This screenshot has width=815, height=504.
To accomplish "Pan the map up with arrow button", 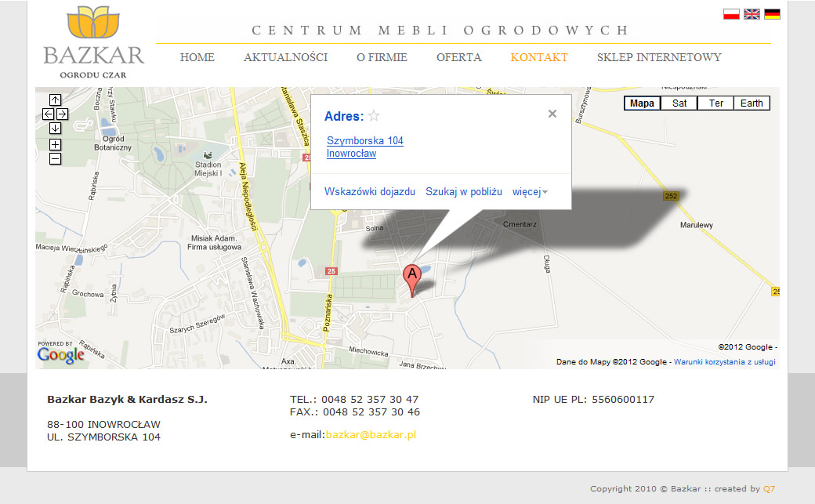I will click(x=55, y=100).
